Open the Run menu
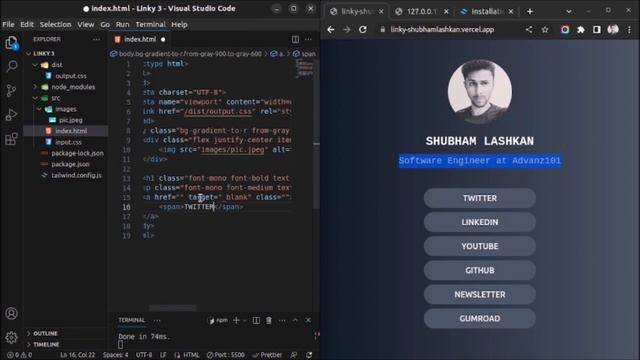The height and width of the screenshot is (360, 640). [122, 24]
